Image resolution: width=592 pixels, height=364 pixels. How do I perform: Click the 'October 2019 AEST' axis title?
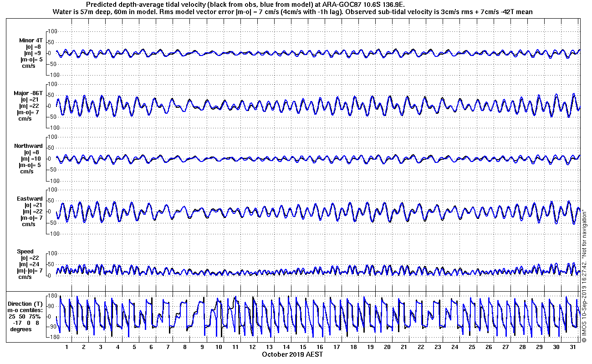(292, 354)
